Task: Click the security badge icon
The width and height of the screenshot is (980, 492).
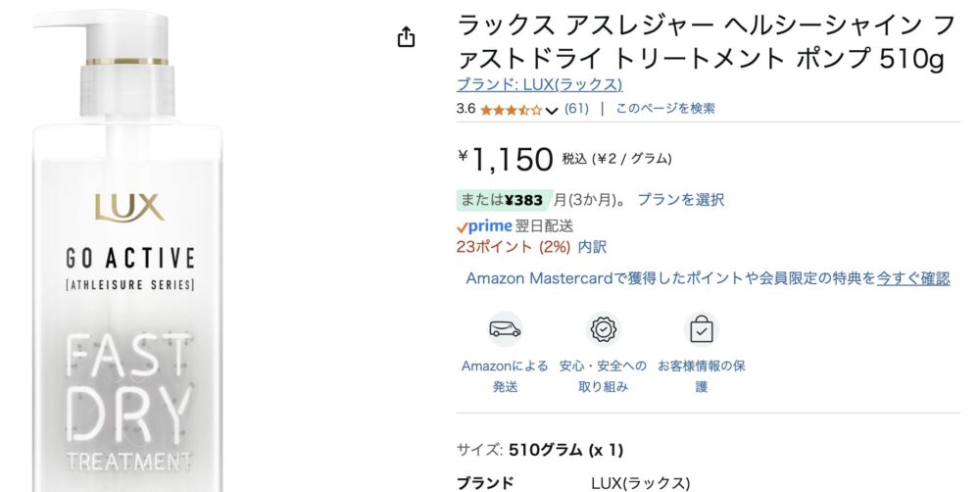Action: (603, 329)
